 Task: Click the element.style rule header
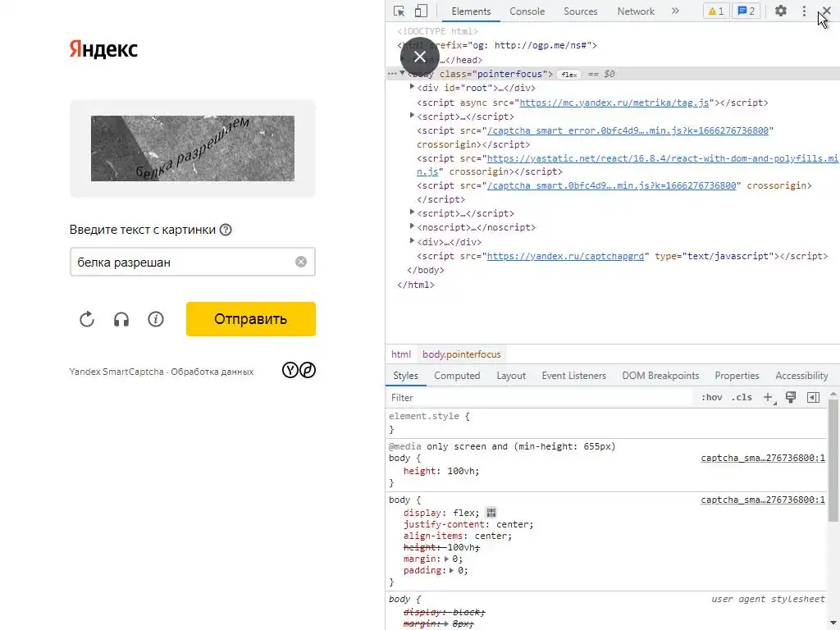[x=429, y=416]
